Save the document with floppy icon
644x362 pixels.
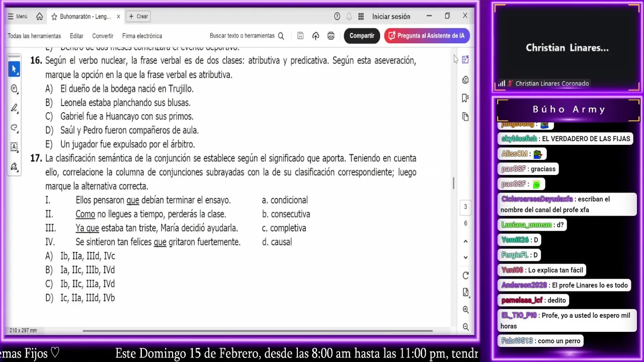(300, 36)
